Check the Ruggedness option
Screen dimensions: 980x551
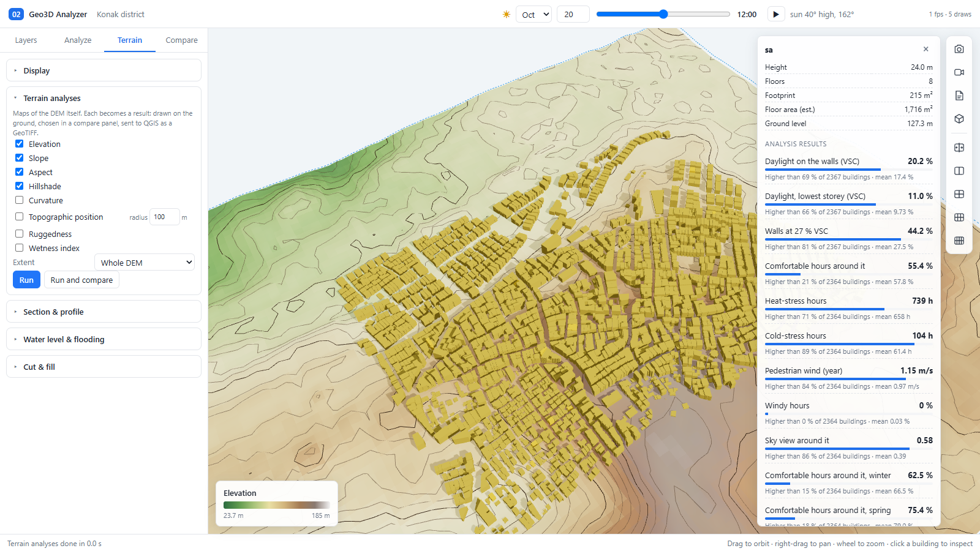[20, 234]
